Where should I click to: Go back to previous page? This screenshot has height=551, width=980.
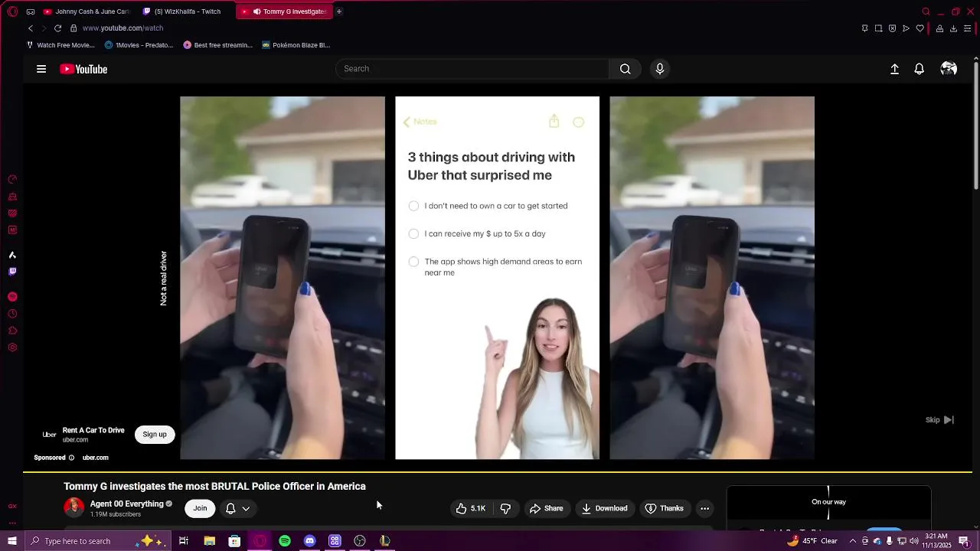coord(31,28)
